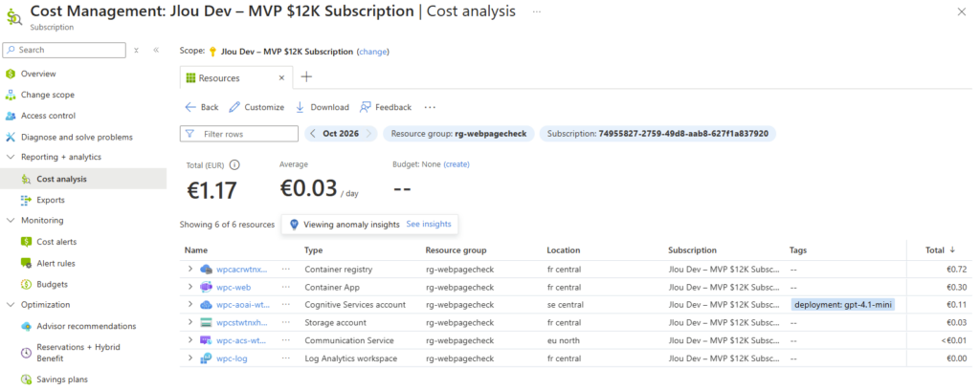This screenshot has width=980, height=390.
Task: Click Download in the toolbar
Action: point(323,107)
